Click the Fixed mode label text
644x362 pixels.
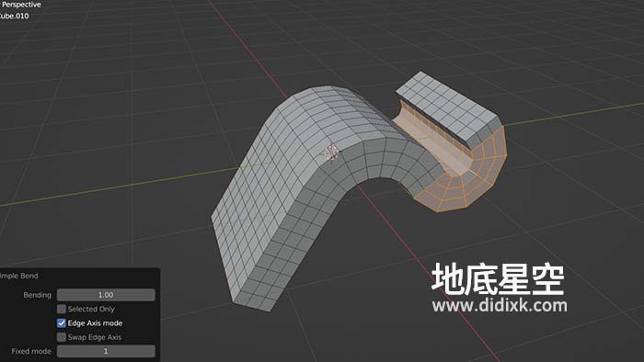point(31,351)
